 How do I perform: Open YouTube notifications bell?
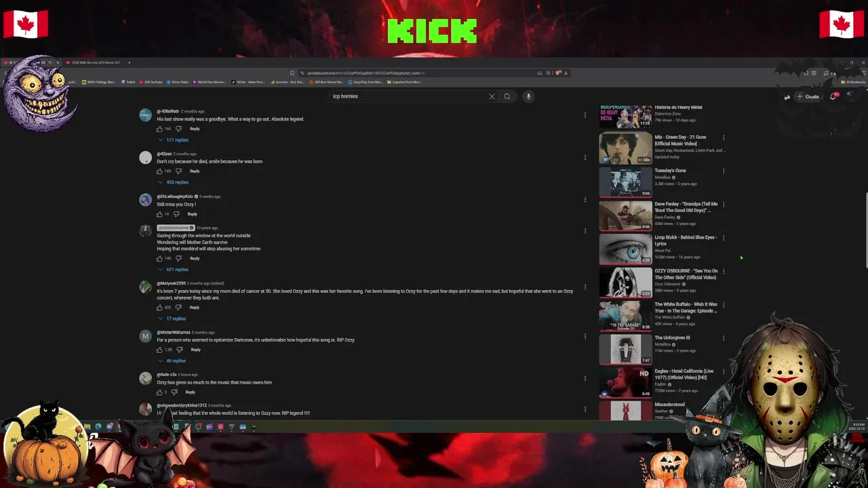(x=833, y=96)
